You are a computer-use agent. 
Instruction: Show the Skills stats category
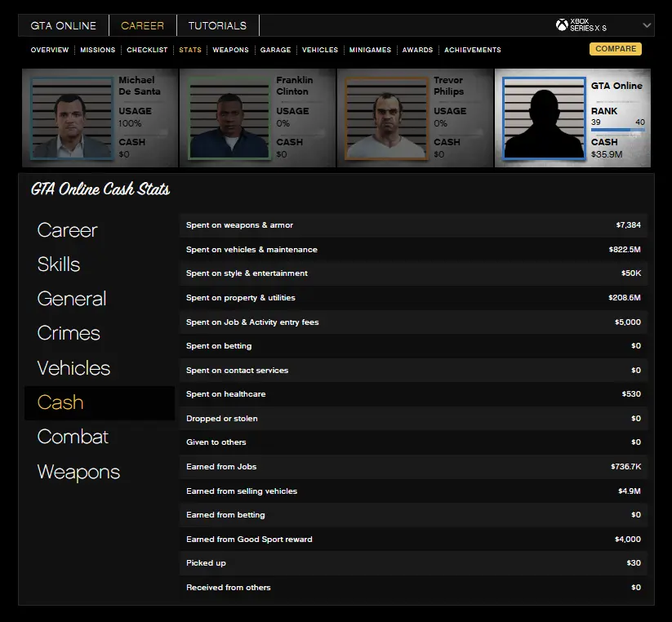[59, 264]
